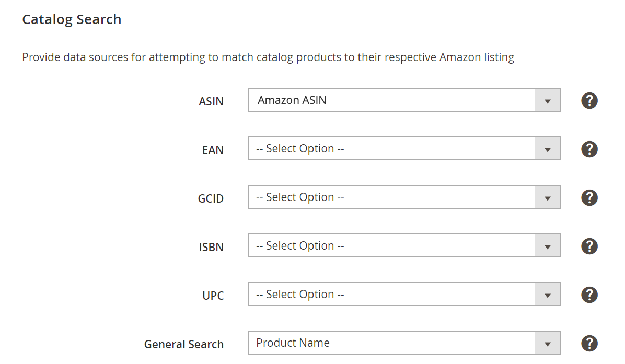The width and height of the screenshot is (625, 364).
Task: Open help for the ISBN field
Action: 589,246
